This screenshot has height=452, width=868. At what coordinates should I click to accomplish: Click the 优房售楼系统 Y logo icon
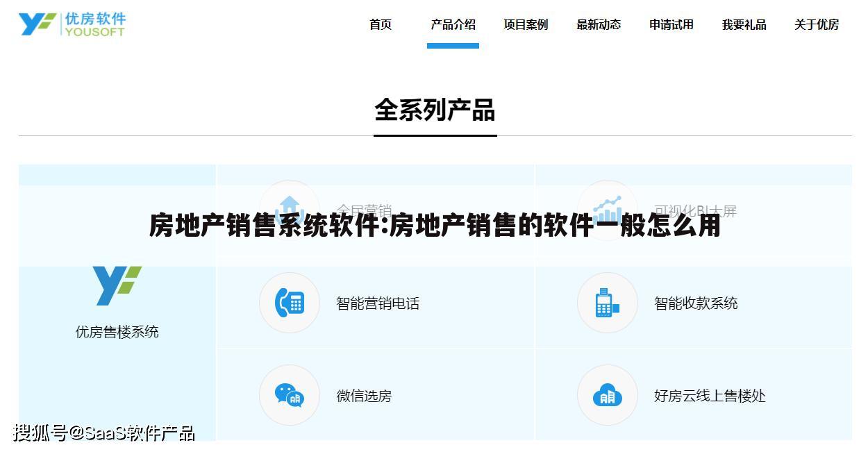(x=117, y=285)
